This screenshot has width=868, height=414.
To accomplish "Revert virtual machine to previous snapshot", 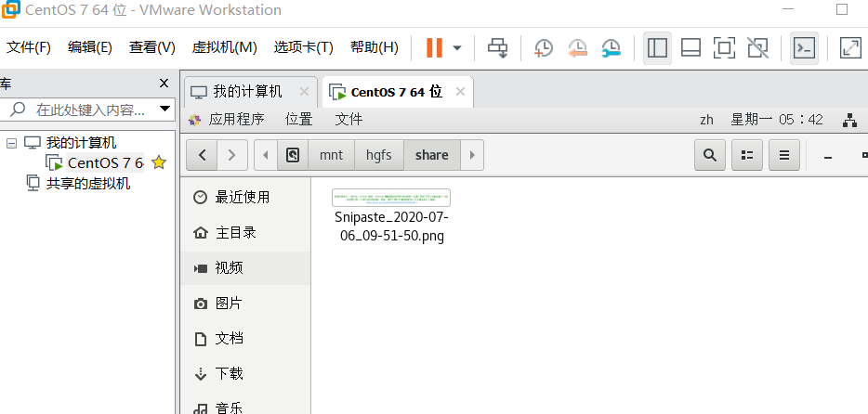I will point(577,47).
